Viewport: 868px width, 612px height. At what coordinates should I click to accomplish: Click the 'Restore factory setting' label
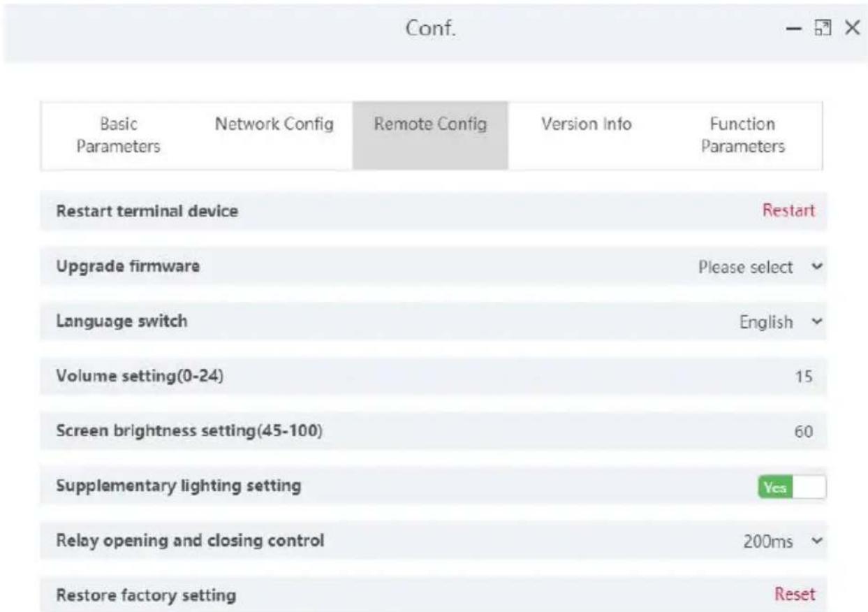click(145, 596)
